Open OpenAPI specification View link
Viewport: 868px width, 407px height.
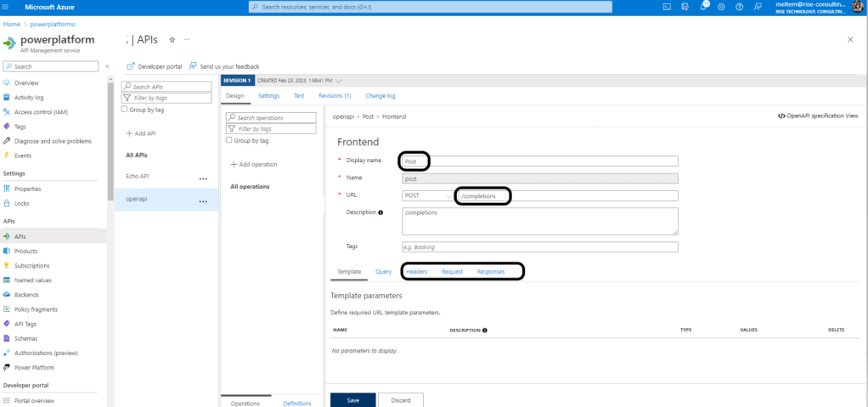(817, 116)
